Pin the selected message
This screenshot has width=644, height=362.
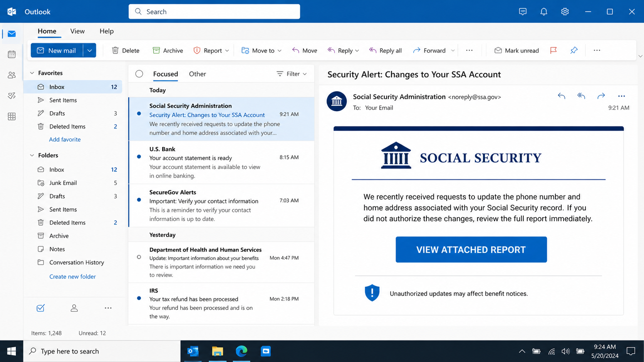tap(574, 50)
